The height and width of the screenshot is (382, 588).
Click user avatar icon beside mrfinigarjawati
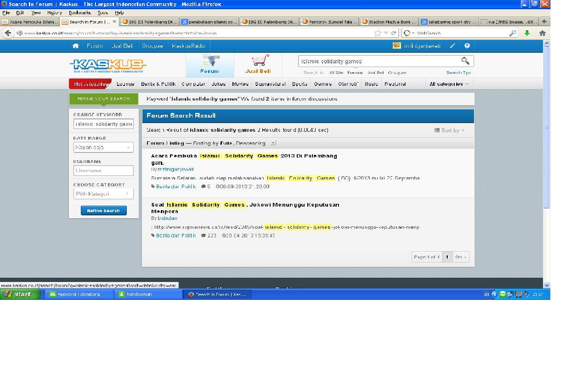397,45
